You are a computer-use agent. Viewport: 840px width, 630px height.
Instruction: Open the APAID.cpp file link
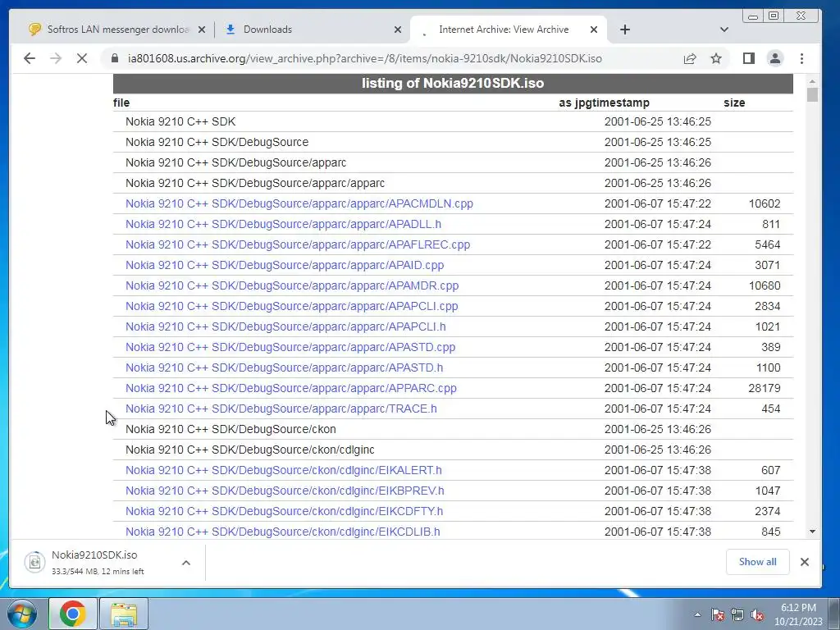tap(285, 265)
